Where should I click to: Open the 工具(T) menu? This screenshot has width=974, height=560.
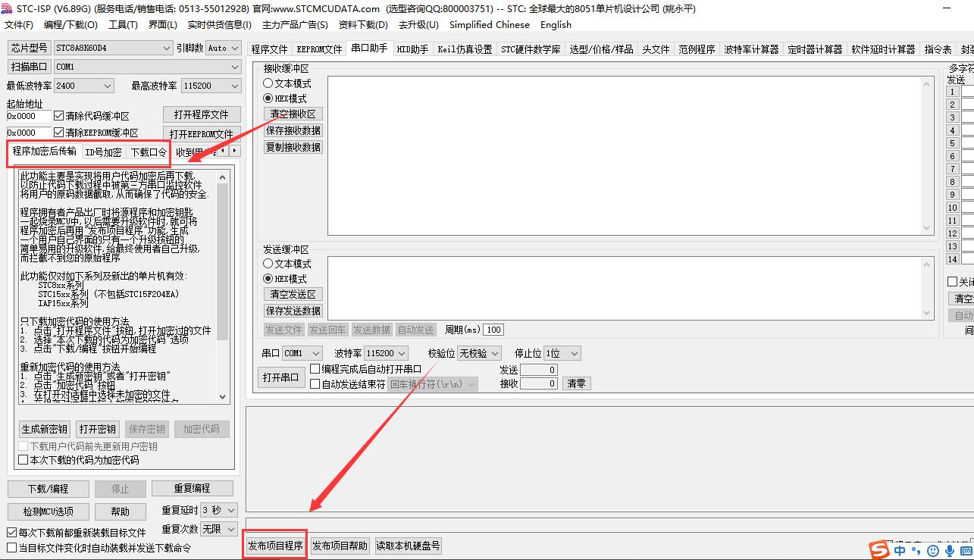[123, 24]
